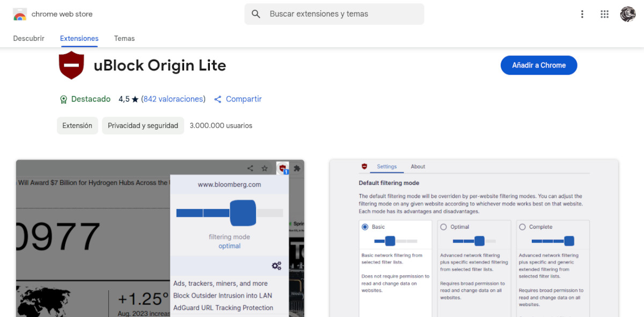644x317 pixels.
Task: Open the user profile avatar
Action: pos(627,15)
